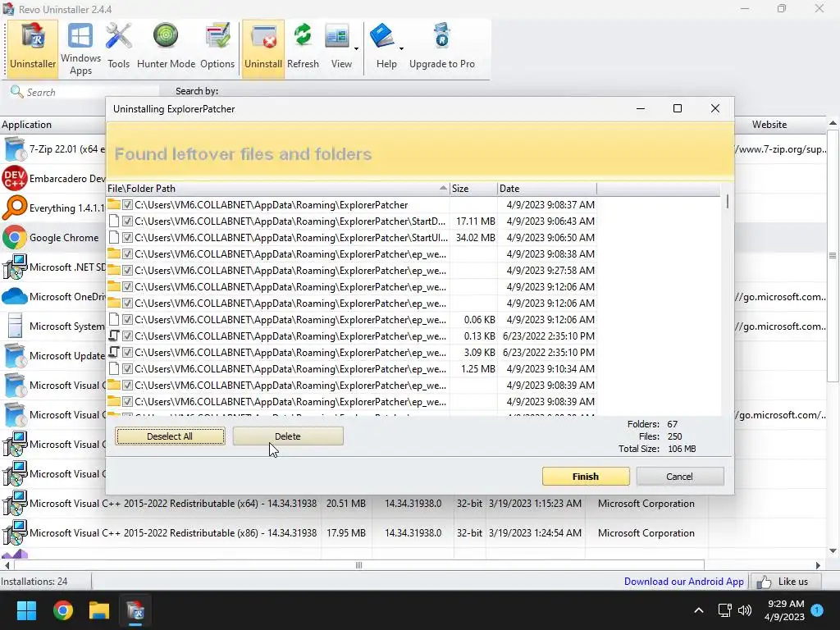Select the Everything 1.4.1 search icon
The image size is (840, 630).
pos(15,208)
